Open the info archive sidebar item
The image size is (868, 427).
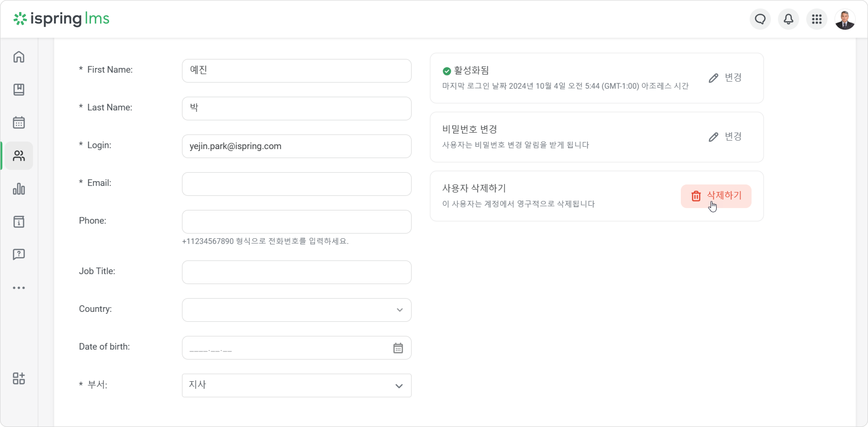coord(19,222)
